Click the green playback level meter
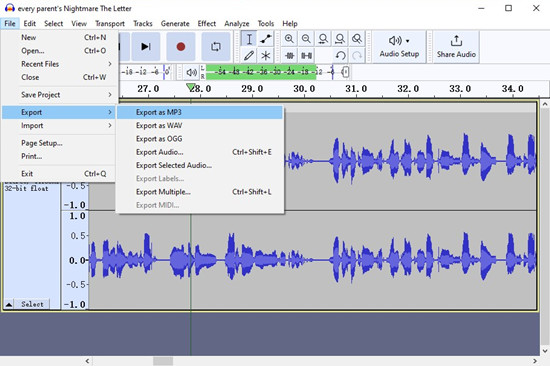Viewport: 550px width, 366px height. coord(261,72)
